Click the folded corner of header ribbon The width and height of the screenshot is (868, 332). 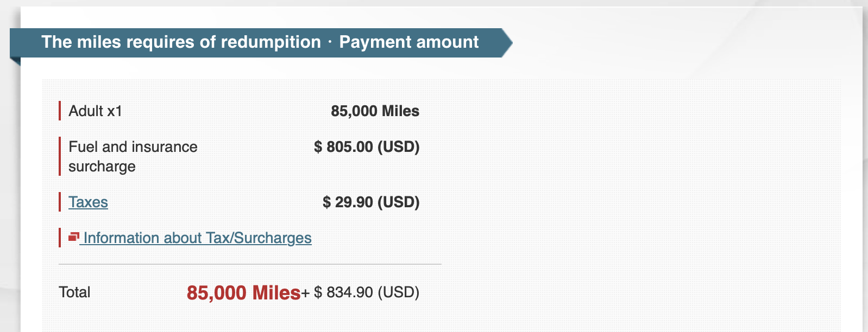(15, 61)
